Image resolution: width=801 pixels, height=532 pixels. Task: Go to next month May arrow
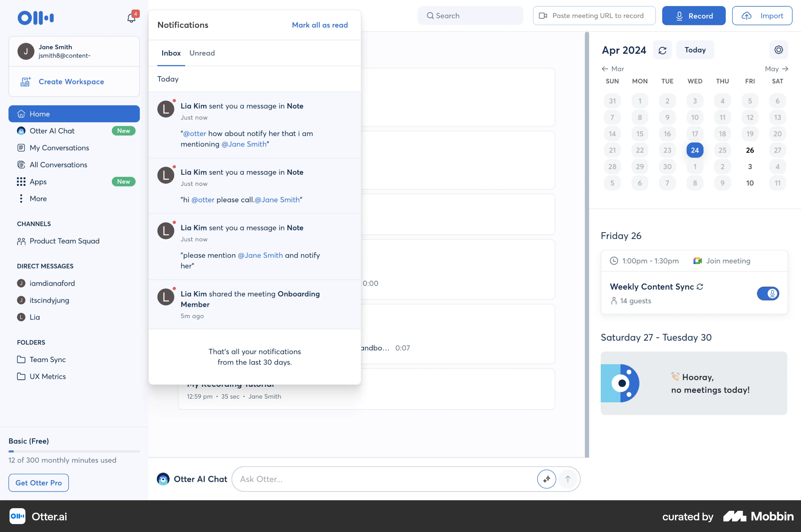pyautogui.click(x=785, y=69)
